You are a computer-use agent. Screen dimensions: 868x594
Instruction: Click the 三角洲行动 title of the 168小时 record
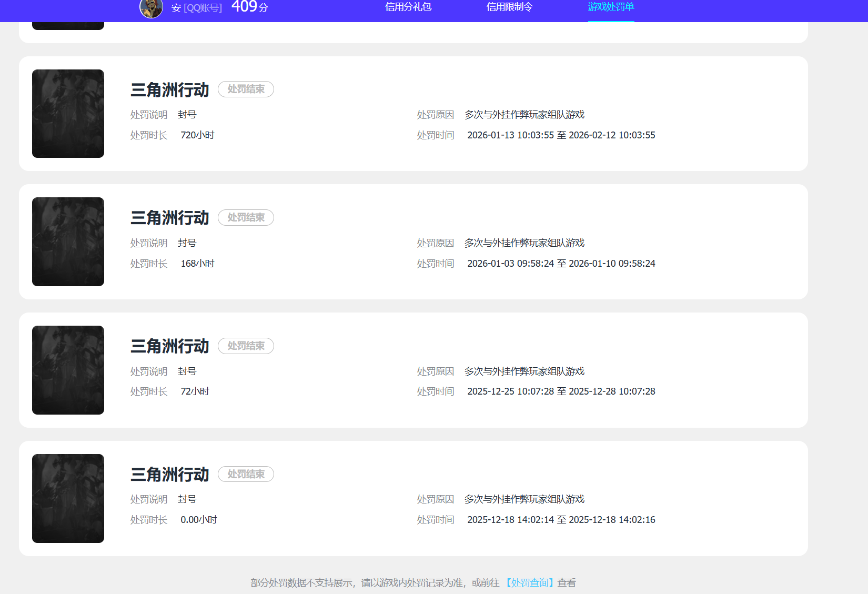[169, 218]
